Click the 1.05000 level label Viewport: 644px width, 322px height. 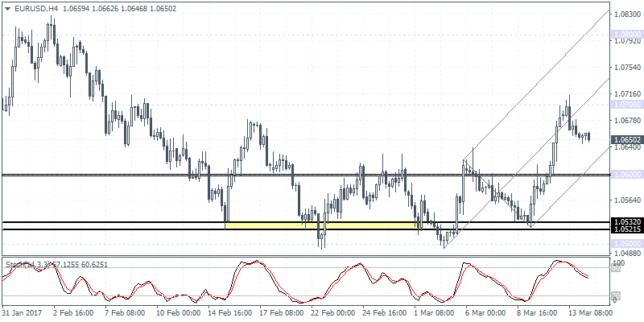(625, 243)
